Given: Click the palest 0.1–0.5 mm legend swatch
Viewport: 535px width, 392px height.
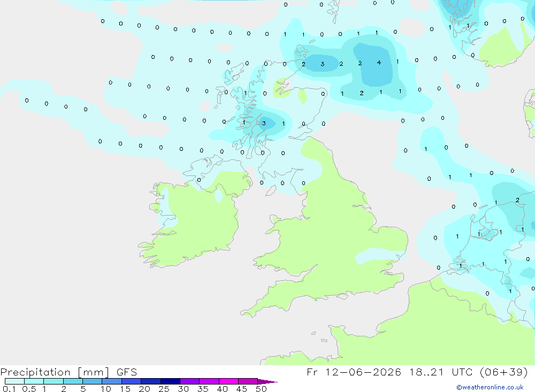Looking at the screenshot, I should (14, 381).
